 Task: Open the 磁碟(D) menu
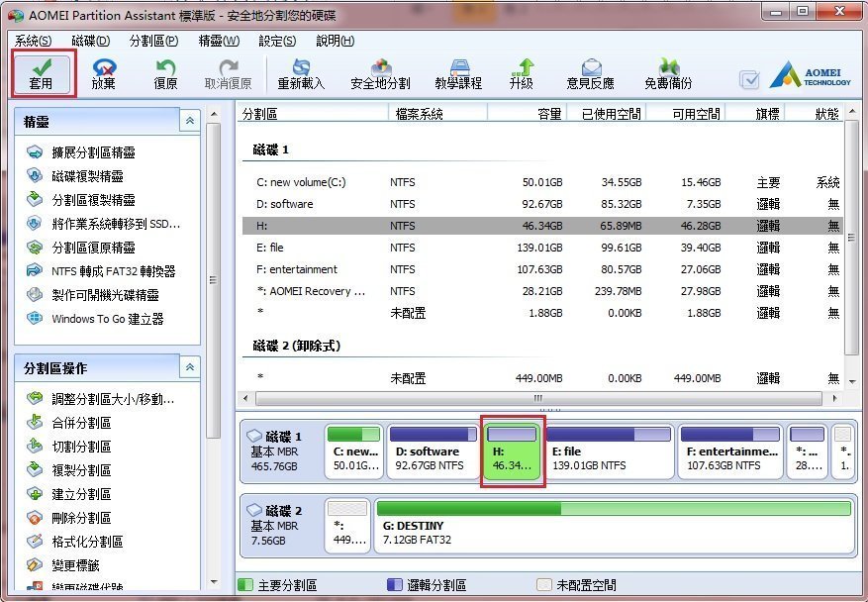91,41
